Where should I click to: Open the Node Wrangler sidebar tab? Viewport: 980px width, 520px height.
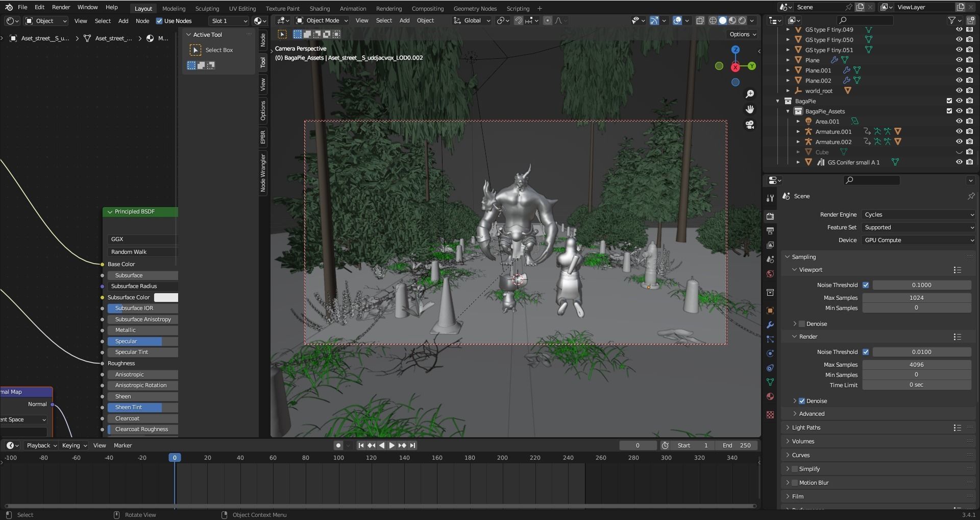click(x=263, y=173)
